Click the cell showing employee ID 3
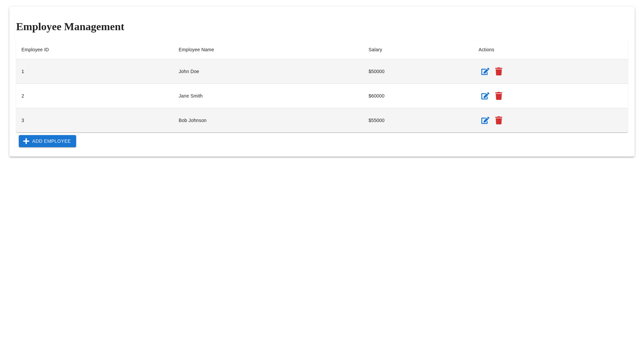 click(x=23, y=120)
